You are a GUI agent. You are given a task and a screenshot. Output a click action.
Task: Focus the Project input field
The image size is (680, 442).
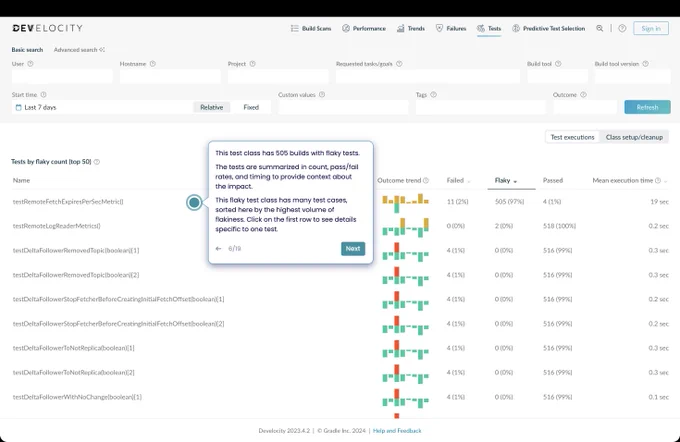click(278, 76)
